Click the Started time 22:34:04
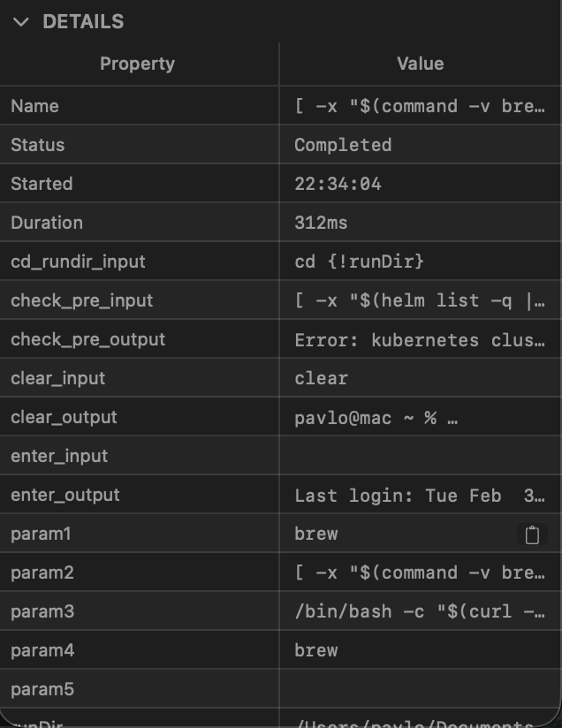Image resolution: width=562 pixels, height=728 pixels. point(338,184)
